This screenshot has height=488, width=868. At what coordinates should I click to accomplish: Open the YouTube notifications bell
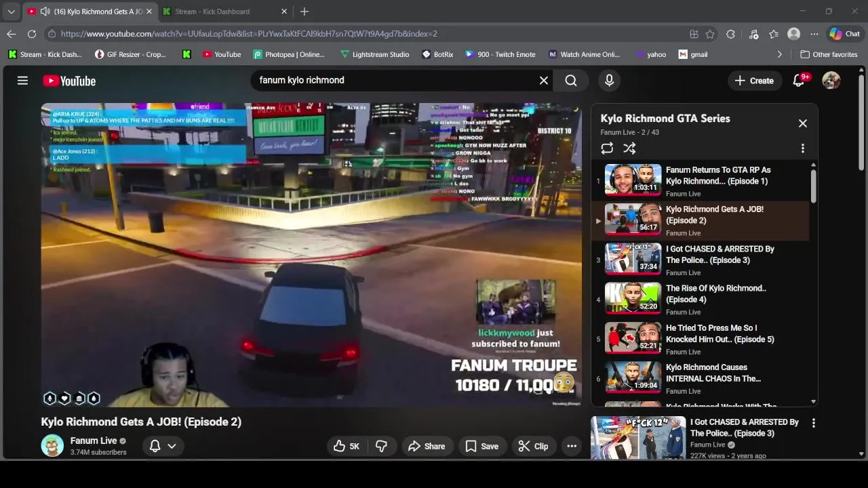799,81
